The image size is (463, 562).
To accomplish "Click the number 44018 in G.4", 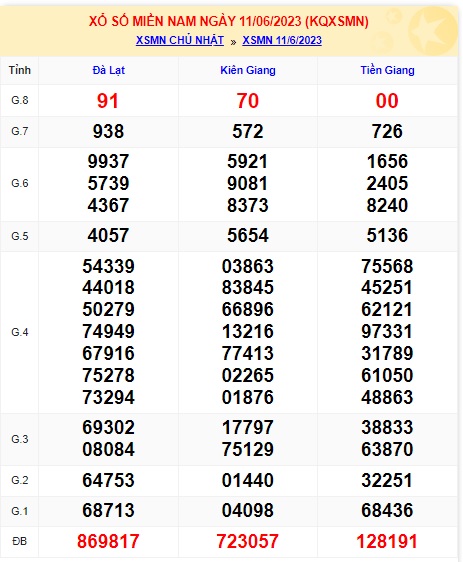I will click(x=108, y=287).
